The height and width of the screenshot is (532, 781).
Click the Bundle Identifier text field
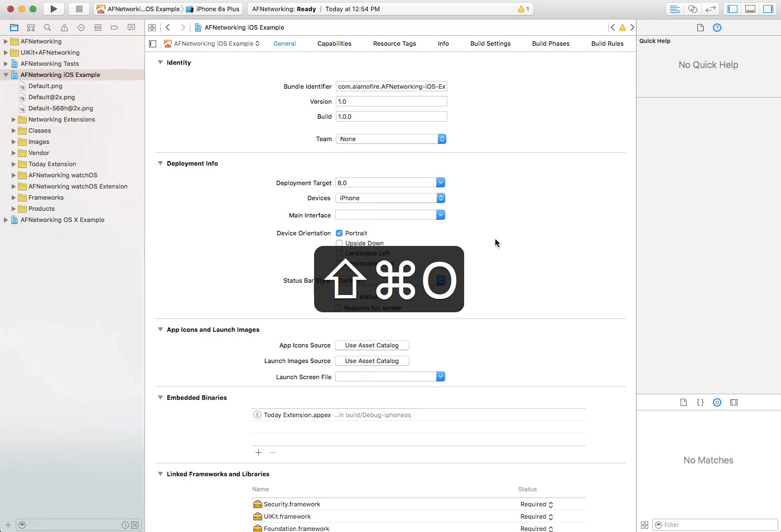(391, 86)
